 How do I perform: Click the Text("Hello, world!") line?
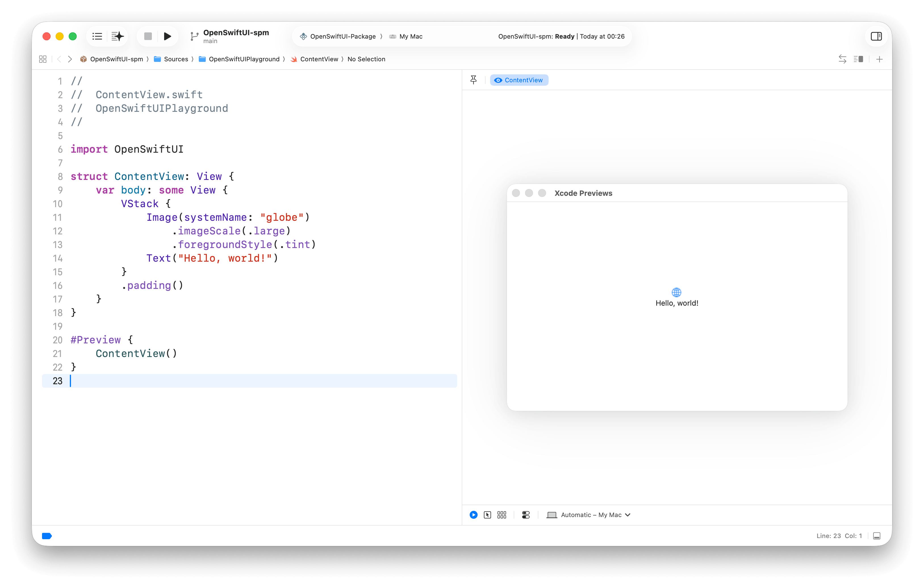212,258
